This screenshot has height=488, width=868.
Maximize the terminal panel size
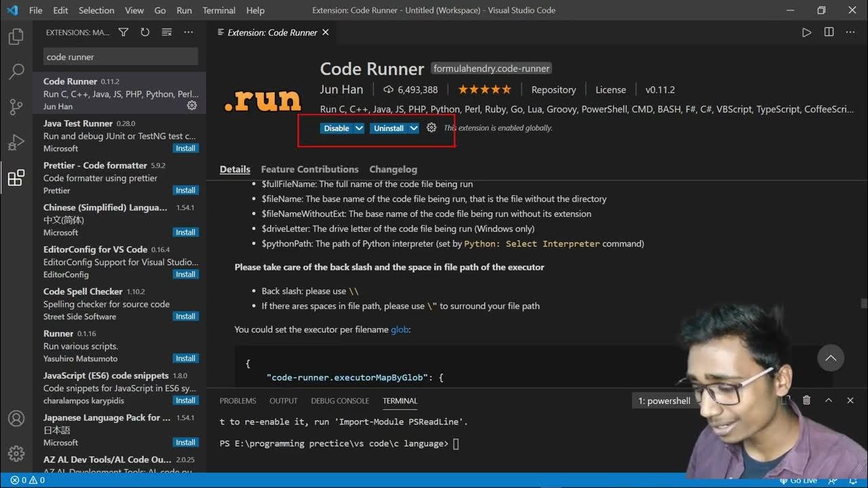828,401
